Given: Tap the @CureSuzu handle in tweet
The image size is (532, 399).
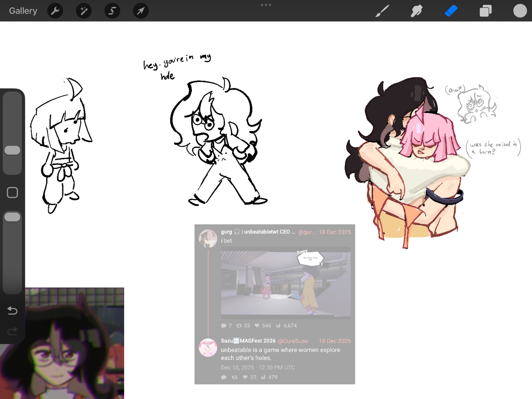Looking at the screenshot, I should click(x=293, y=341).
